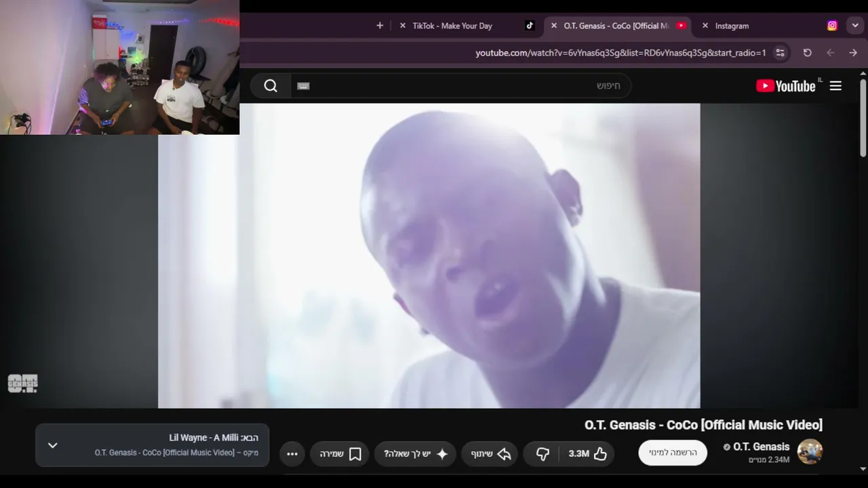Collapse the mix playlist panel chevron
Viewport: 868px width, 488px height.
point(53,445)
